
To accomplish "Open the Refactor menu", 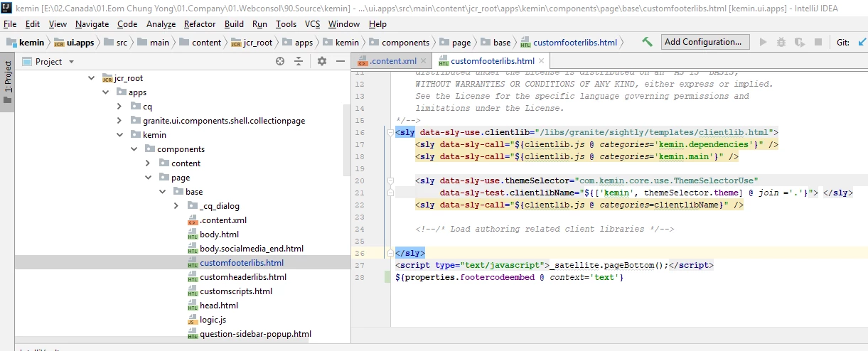I will (x=200, y=24).
